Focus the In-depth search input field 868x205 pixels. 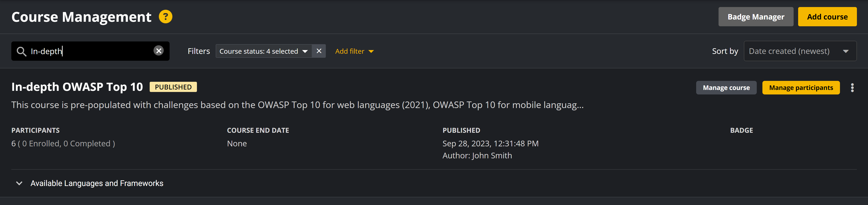[90, 51]
